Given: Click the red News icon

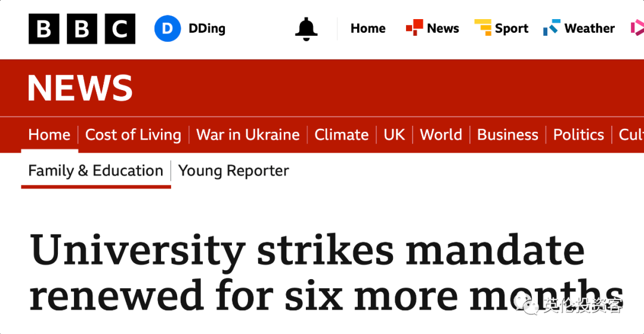Looking at the screenshot, I should pyautogui.click(x=414, y=27).
